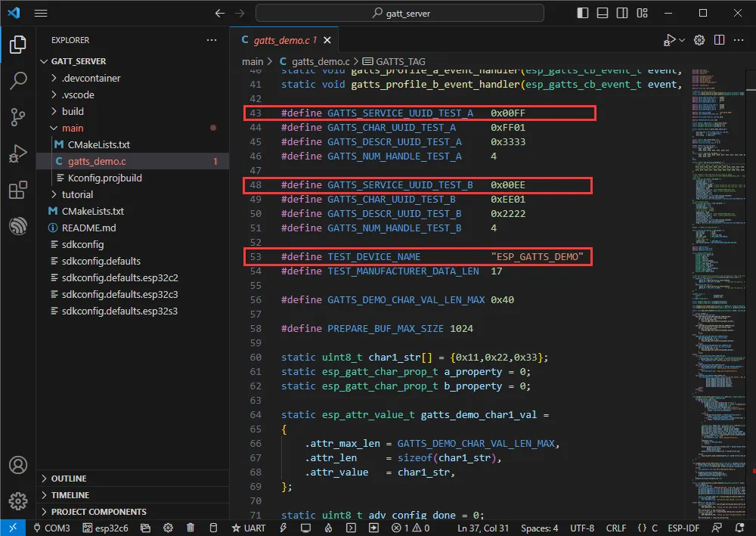Expand the OUTLINE section

point(68,478)
